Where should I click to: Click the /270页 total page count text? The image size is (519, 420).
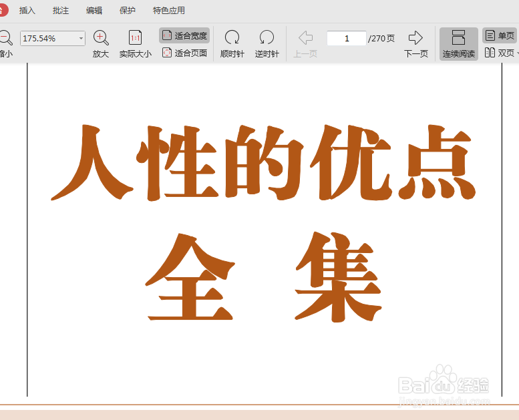click(381, 38)
